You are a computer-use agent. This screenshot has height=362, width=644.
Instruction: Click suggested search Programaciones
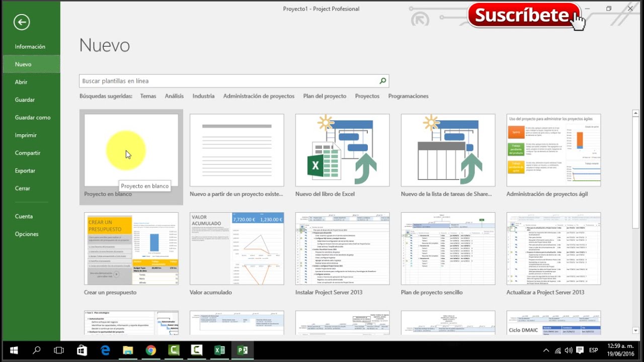[408, 96]
